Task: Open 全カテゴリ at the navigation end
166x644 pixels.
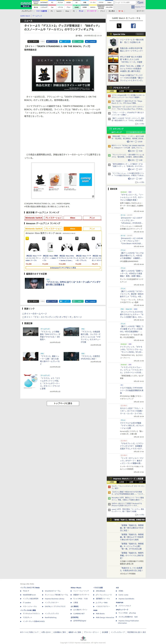Action: pyautogui.click(x=140, y=11)
